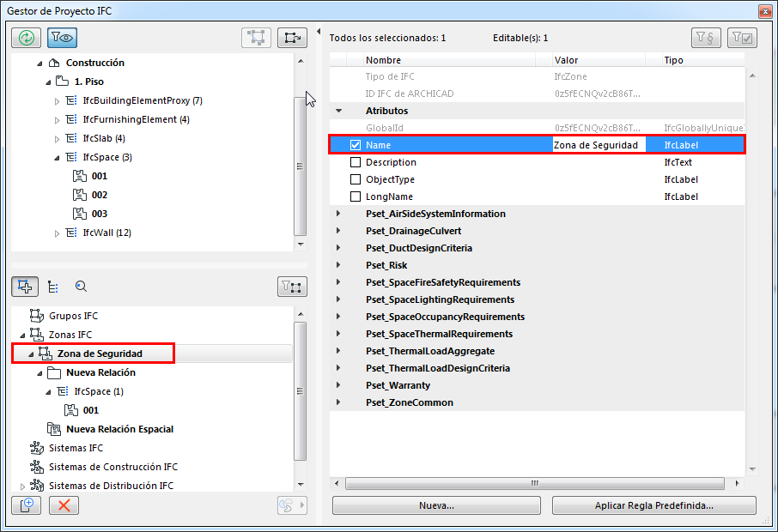This screenshot has height=532, width=778.
Task: Click the funnel filter icon above the properties panel
Action: pos(706,38)
